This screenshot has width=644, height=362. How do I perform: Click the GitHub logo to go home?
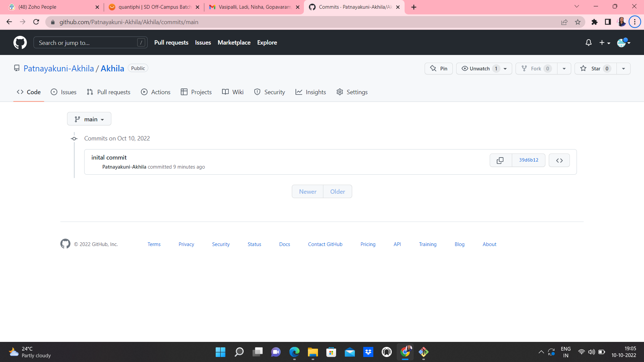tap(20, 42)
